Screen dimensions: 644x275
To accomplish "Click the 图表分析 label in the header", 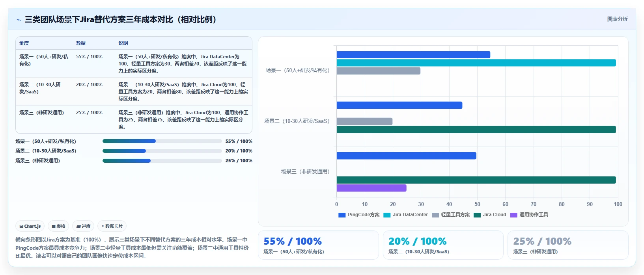I will point(617,19).
